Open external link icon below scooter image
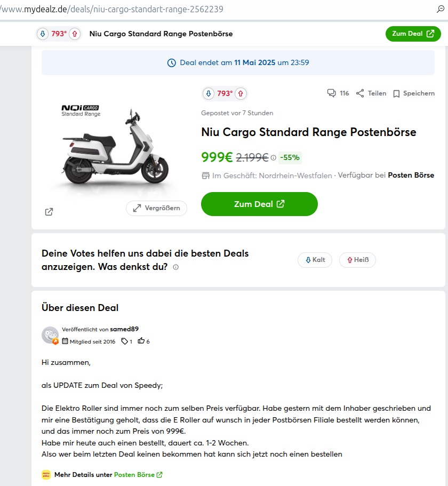 [49, 212]
